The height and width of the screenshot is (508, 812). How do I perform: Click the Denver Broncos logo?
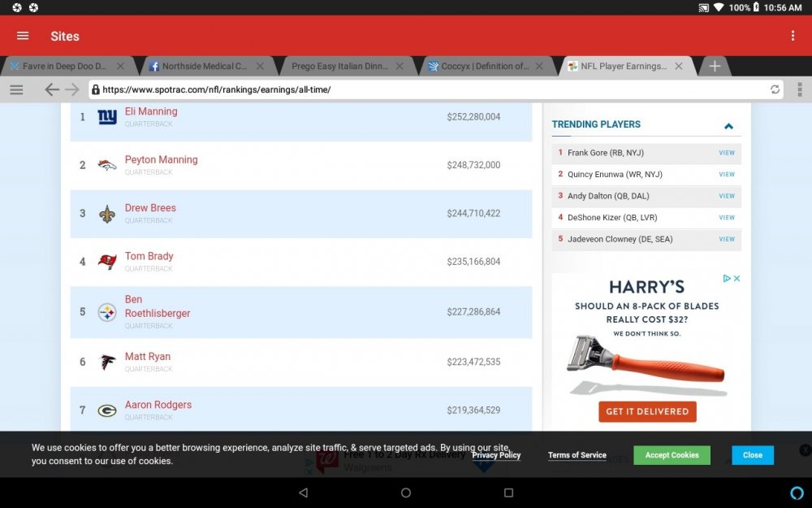(x=107, y=165)
